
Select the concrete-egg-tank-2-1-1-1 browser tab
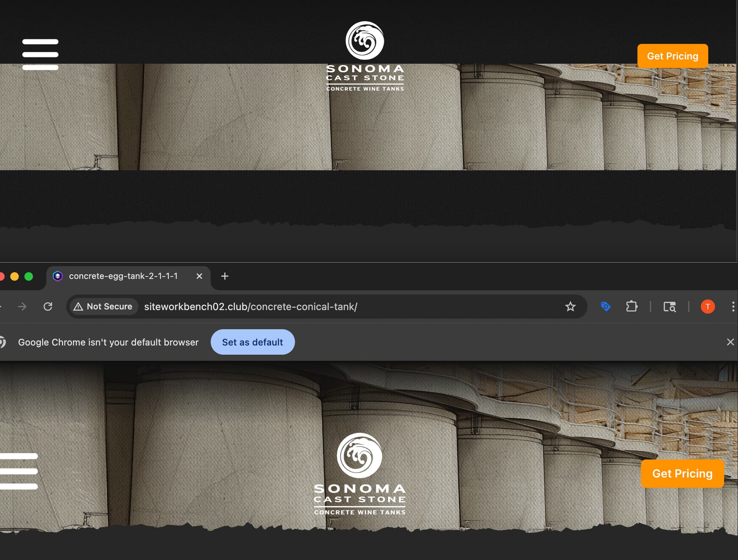[x=123, y=276]
